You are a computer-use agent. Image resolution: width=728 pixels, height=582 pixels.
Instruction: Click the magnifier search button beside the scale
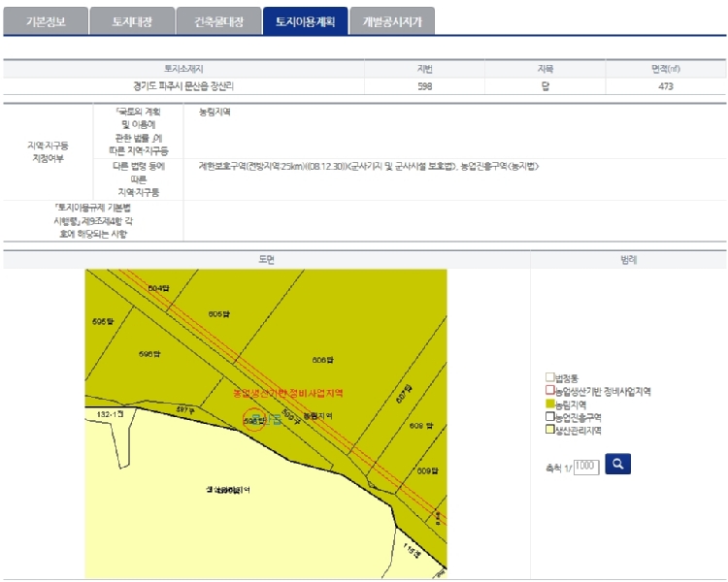pyautogui.click(x=616, y=464)
